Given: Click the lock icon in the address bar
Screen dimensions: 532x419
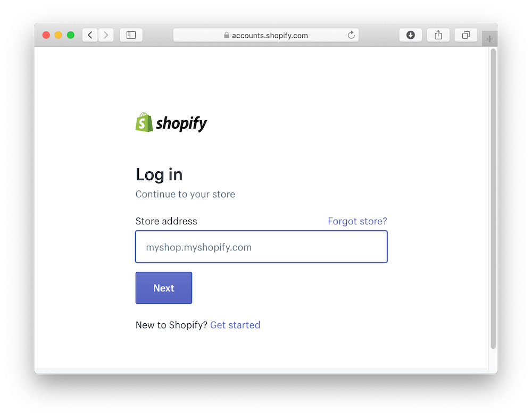Looking at the screenshot, I should 226,35.
